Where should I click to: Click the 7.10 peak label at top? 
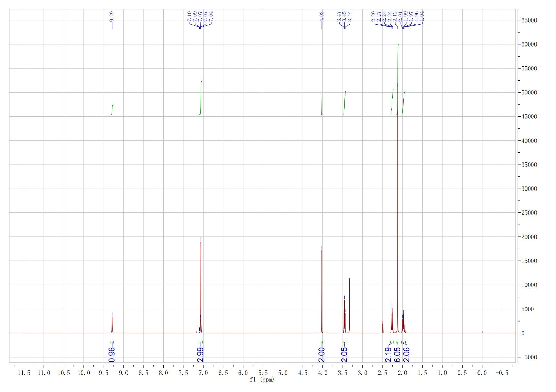[x=189, y=16]
